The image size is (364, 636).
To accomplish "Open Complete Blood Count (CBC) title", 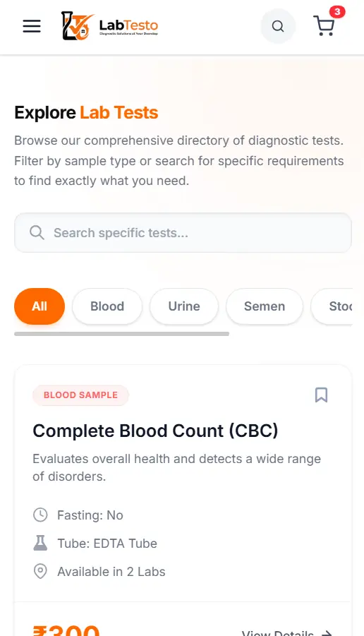I will point(155,431).
